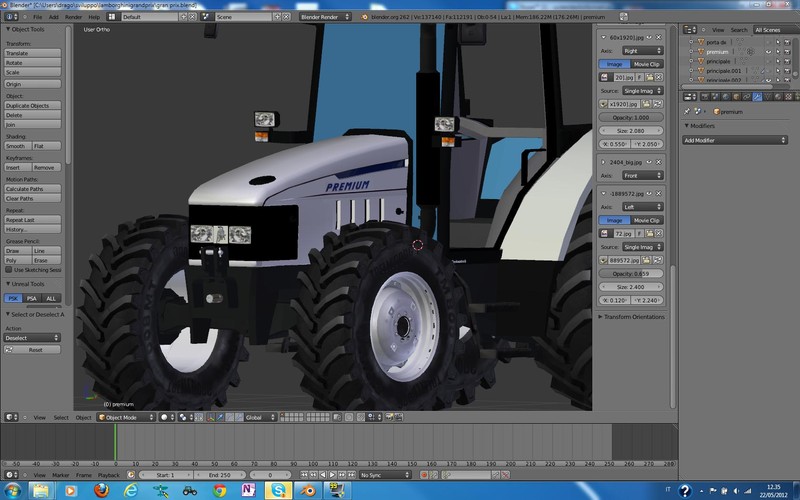Open the Object properties tab cube icon
The height and width of the screenshot is (500, 800).
pos(736,96)
